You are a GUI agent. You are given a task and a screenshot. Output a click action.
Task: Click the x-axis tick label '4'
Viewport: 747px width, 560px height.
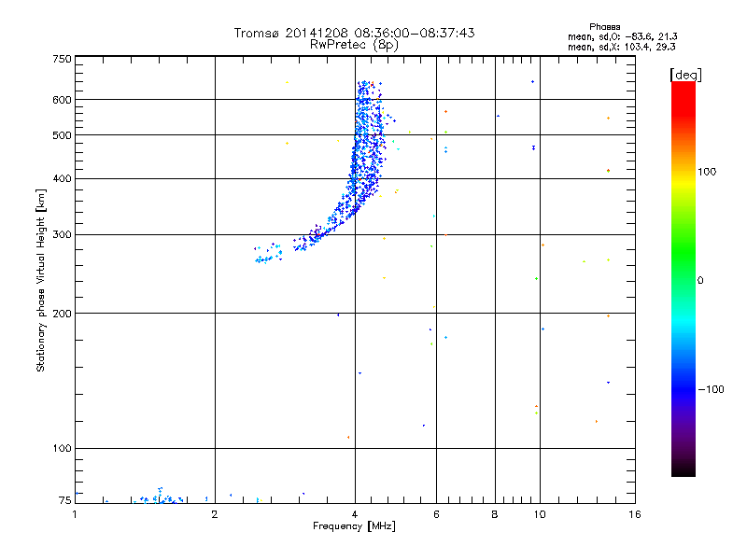tap(355, 514)
